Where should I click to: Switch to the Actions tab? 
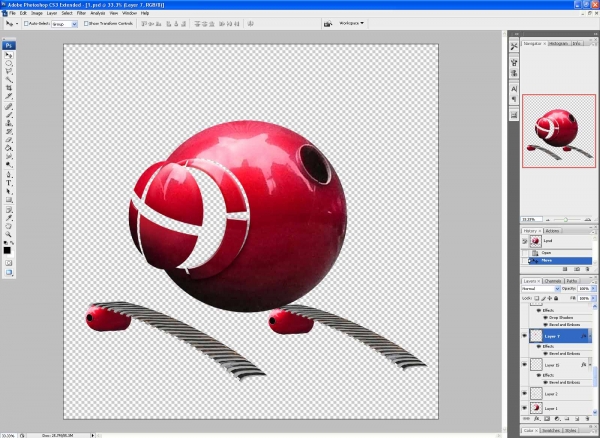click(x=552, y=231)
